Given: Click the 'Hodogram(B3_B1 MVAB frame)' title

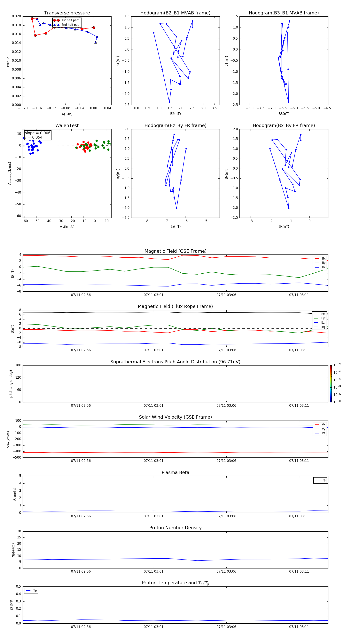Looking at the screenshot, I should tap(284, 13).
